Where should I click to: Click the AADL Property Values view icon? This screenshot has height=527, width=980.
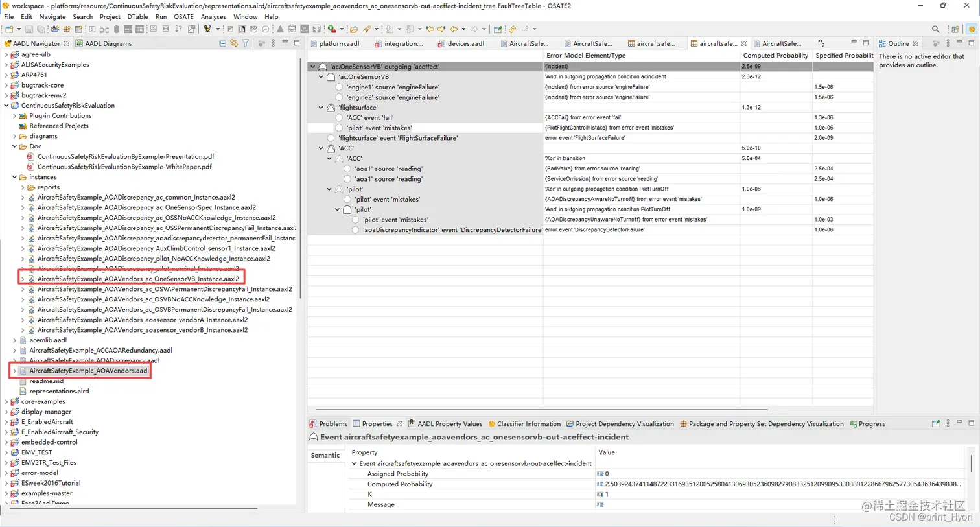(x=412, y=424)
